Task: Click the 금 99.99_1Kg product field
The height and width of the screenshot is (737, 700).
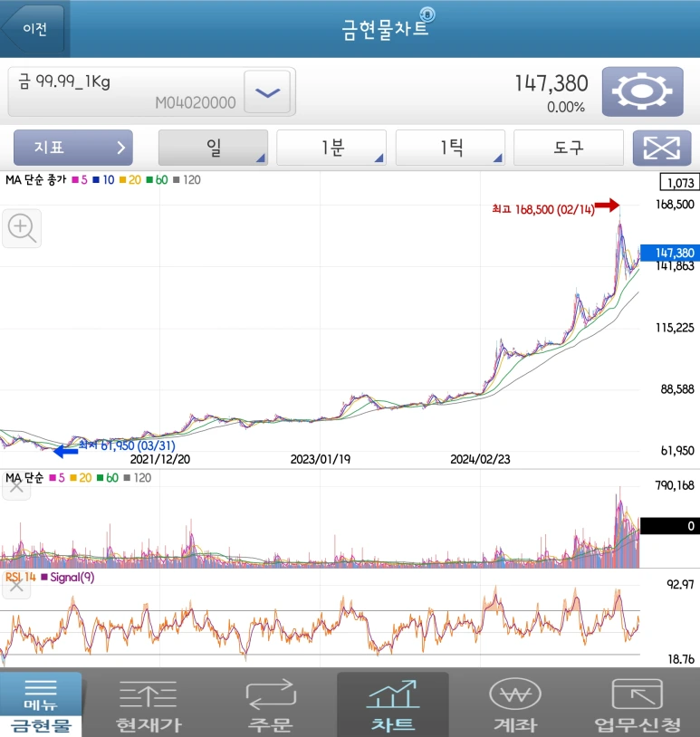Action: point(151,91)
